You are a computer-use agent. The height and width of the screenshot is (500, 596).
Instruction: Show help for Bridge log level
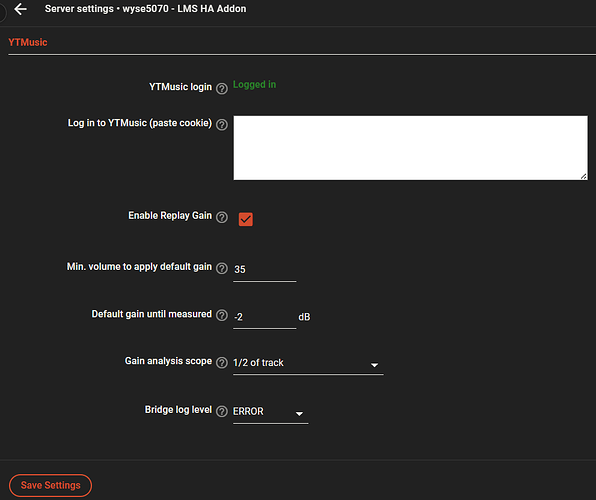click(x=222, y=411)
